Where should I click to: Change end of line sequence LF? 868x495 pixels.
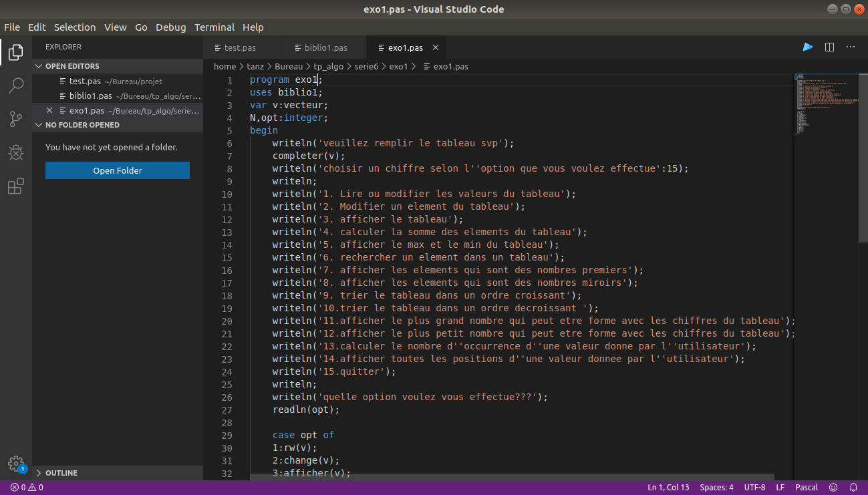pyautogui.click(x=780, y=488)
